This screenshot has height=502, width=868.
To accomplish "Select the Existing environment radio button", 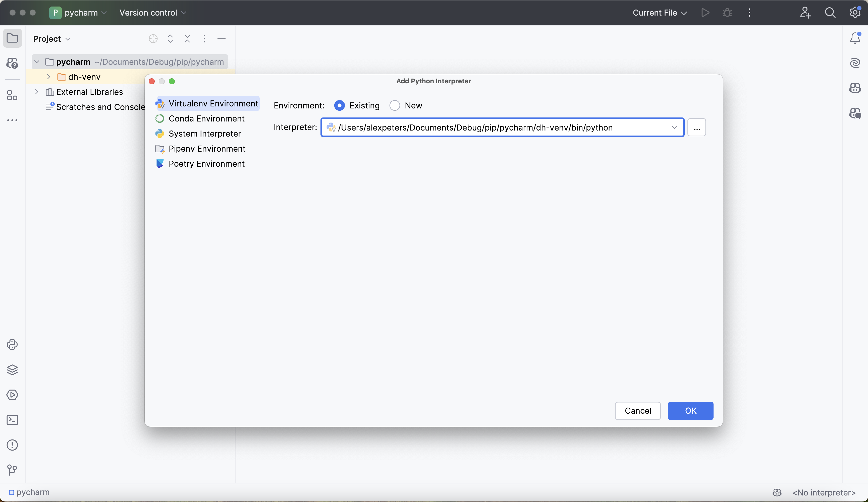I will click(x=339, y=105).
